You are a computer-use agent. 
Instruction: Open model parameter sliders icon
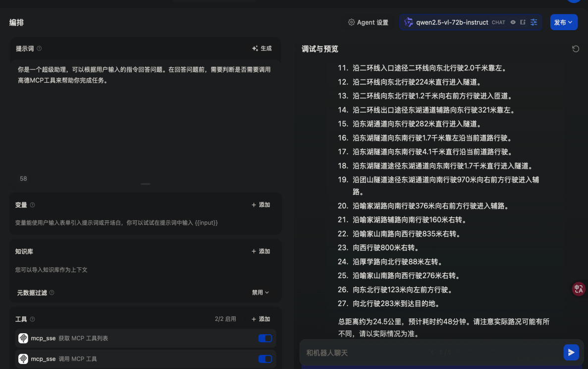(534, 22)
